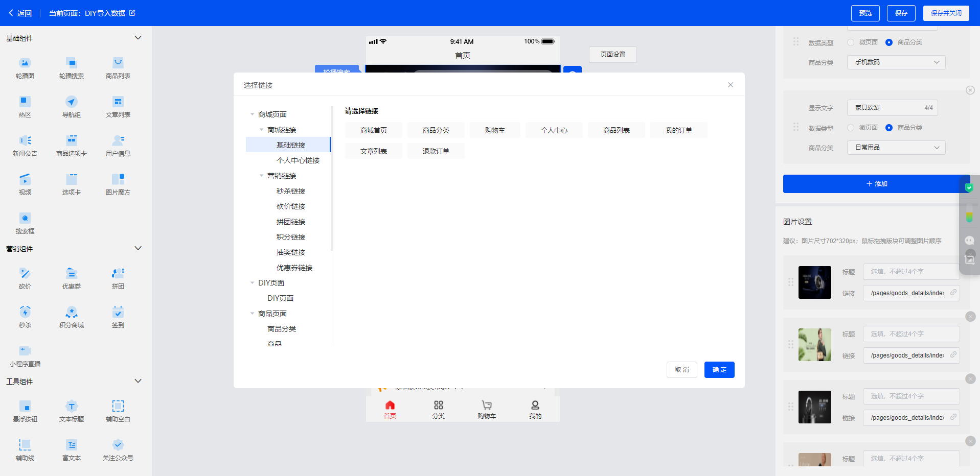Select the 富文本 rich text icon
The height and width of the screenshot is (476, 980).
pos(72,445)
